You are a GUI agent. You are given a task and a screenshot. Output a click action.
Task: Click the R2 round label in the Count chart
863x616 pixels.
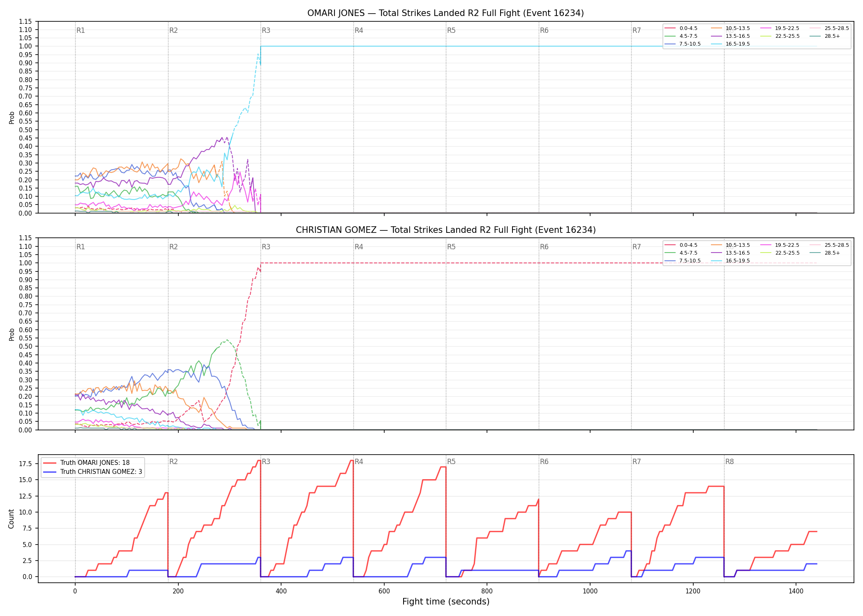pyautogui.click(x=173, y=462)
